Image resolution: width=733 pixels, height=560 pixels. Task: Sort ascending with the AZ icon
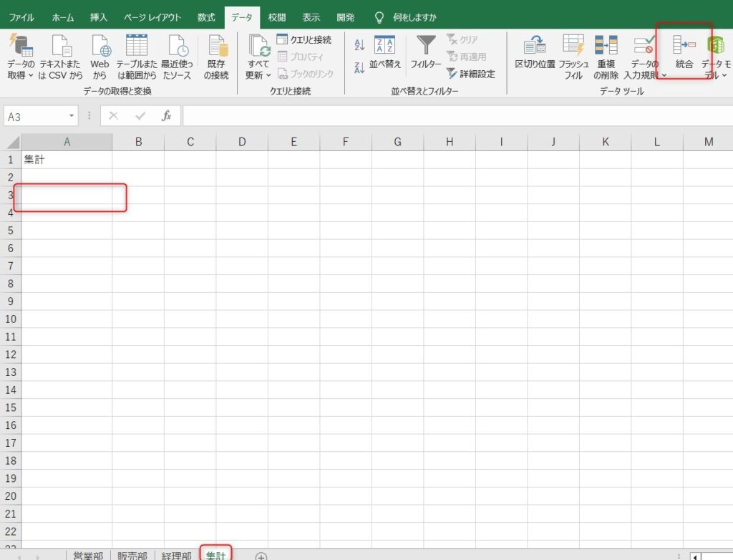click(359, 44)
